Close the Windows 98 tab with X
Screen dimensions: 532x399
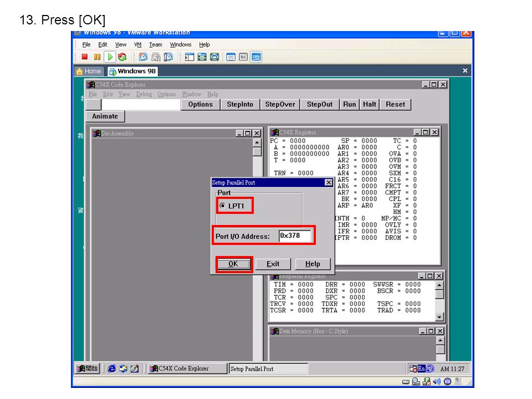(x=465, y=70)
